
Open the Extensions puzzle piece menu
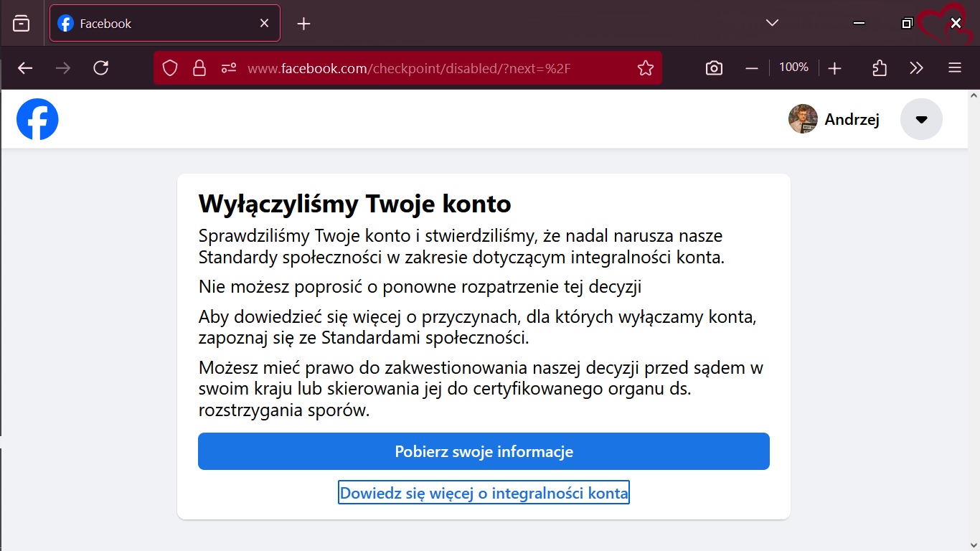point(880,68)
